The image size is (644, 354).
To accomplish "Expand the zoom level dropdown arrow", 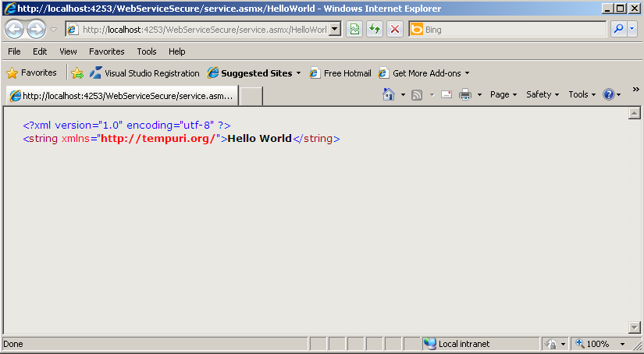I will [622, 344].
